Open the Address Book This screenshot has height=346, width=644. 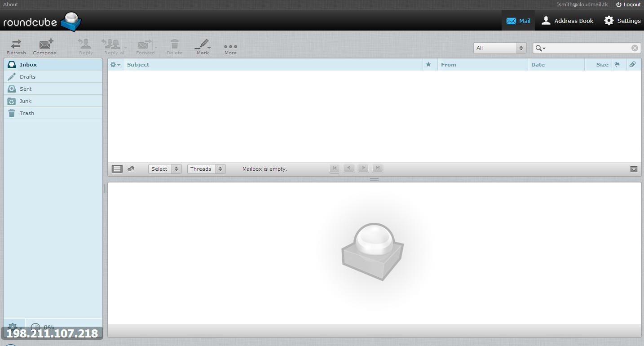click(568, 21)
